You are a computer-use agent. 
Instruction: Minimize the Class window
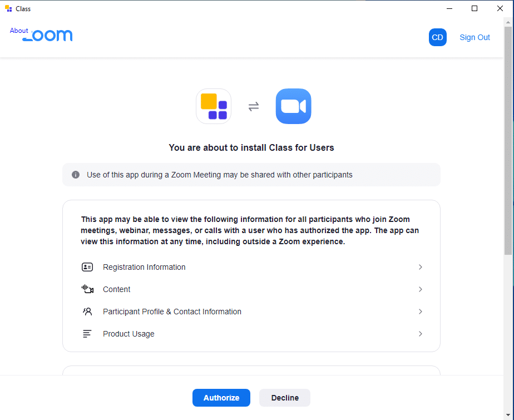click(449, 8)
